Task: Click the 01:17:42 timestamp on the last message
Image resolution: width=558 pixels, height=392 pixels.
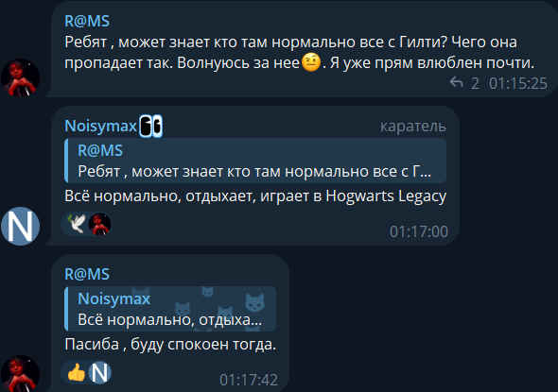Action: pos(249,380)
